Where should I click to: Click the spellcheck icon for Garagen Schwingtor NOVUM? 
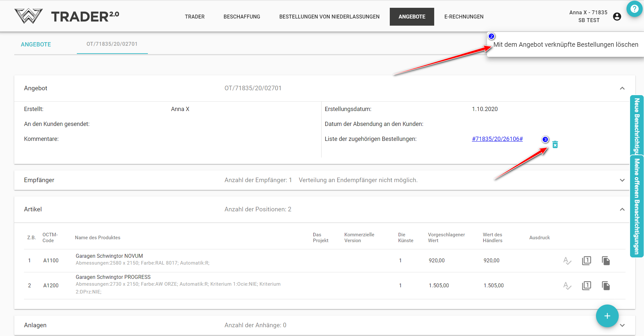click(567, 261)
